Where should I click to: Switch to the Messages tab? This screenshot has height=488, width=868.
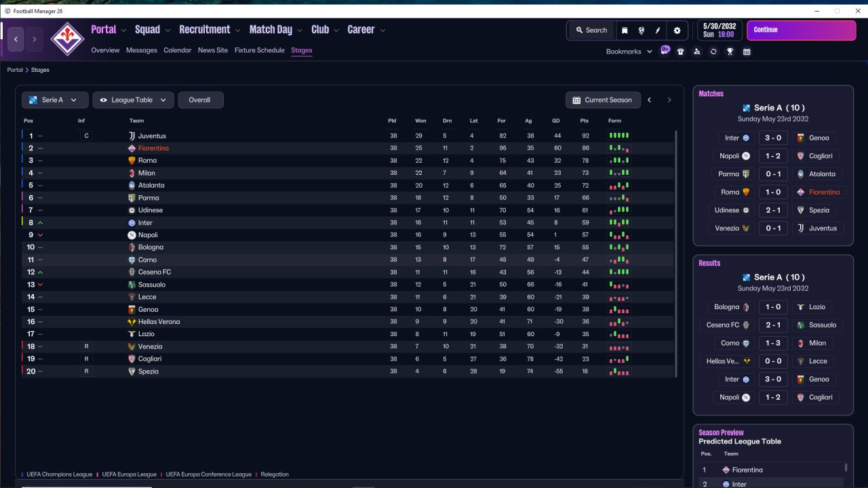point(141,50)
